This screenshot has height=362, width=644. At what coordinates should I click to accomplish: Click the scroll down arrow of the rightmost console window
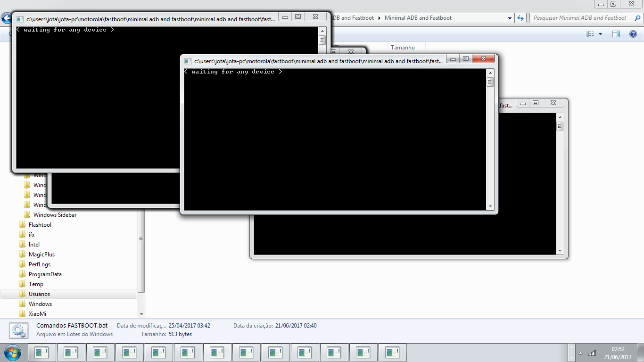(560, 251)
